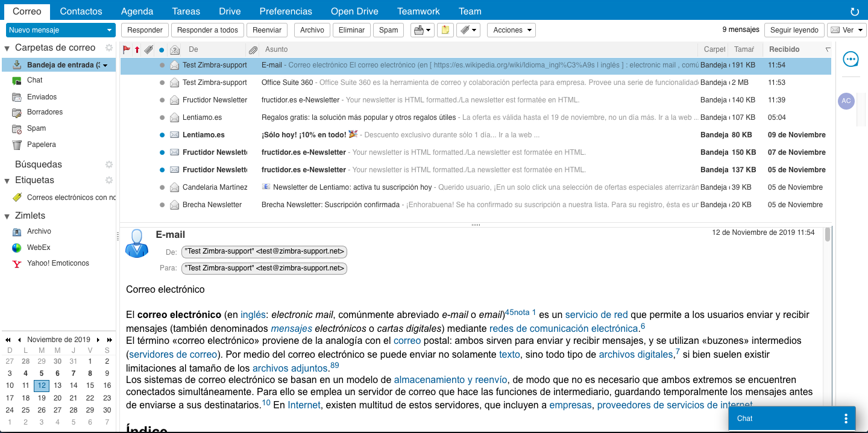Sort by the tag column header icon
Viewport: 868px width, 433px height.
[x=148, y=49]
